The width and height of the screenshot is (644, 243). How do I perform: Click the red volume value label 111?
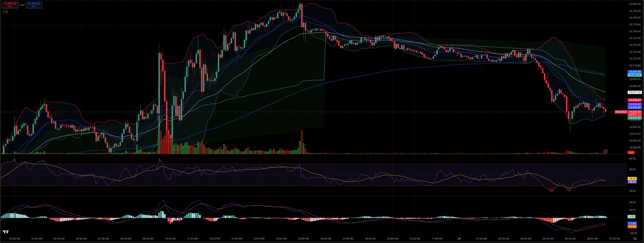(631, 153)
